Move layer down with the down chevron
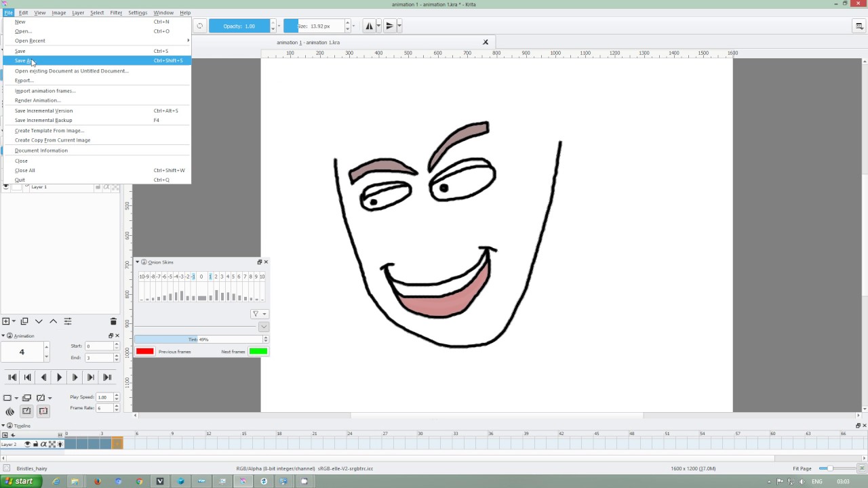868x488 pixels. coord(39,321)
